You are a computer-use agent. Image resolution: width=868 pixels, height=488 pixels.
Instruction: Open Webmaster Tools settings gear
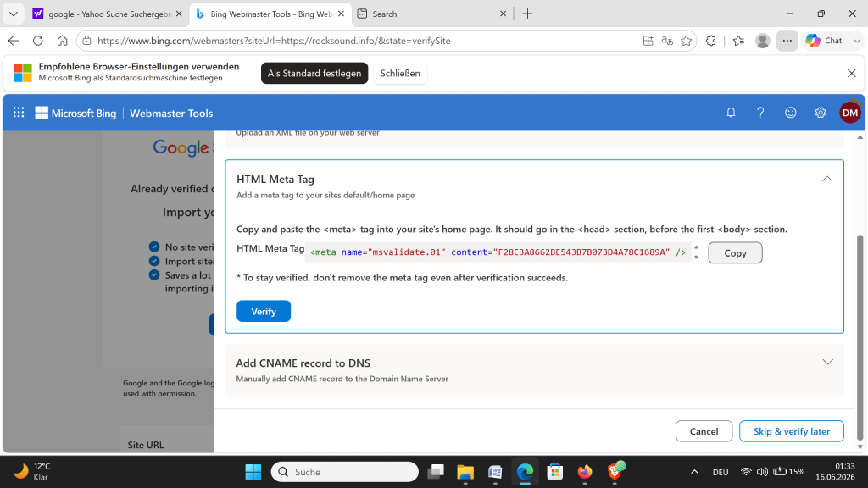(821, 113)
